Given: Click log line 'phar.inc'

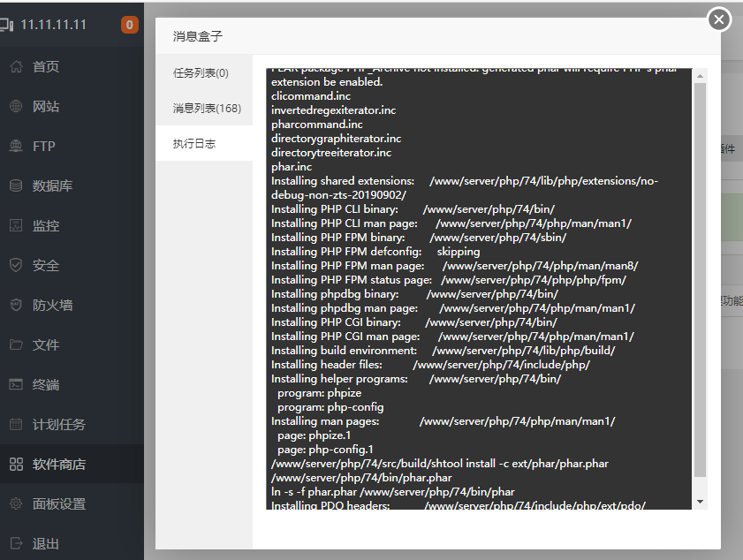Looking at the screenshot, I should pyautogui.click(x=292, y=167).
